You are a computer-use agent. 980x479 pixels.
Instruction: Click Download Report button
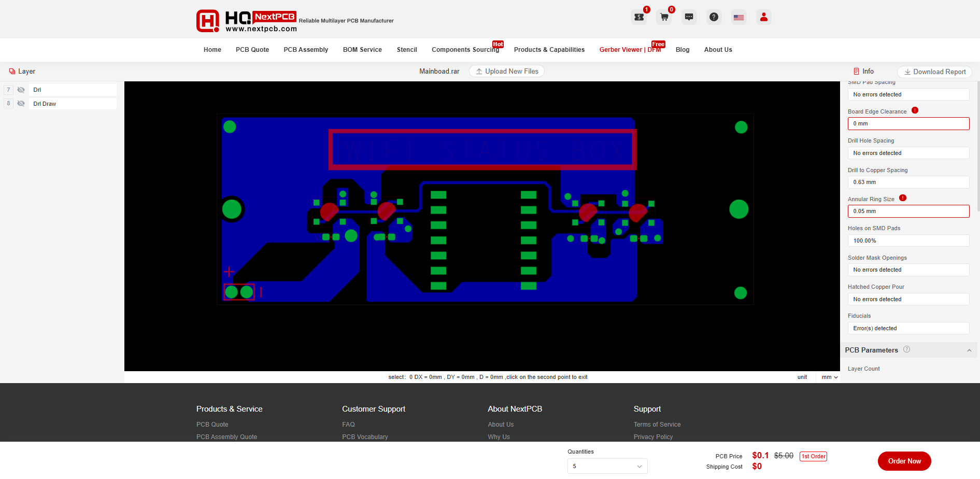click(x=935, y=72)
